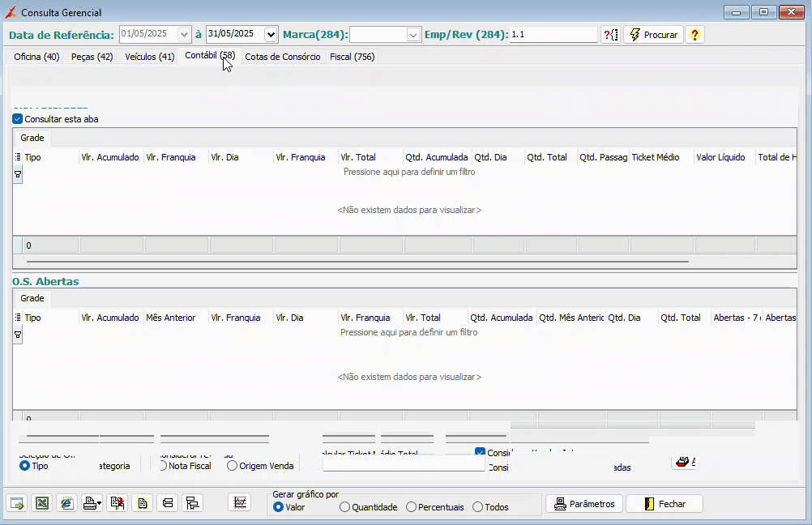Open the Internet Explorer export icon
Viewport: 812px width, 525px height.
pos(66,503)
